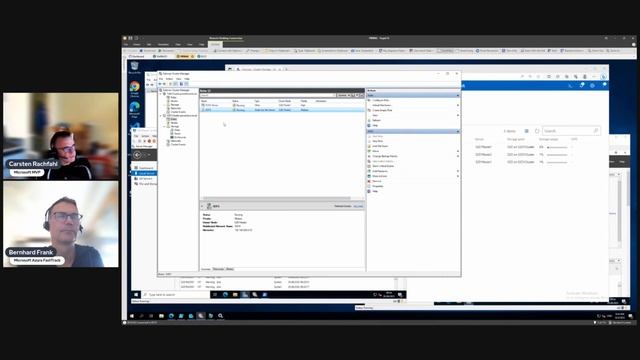
Task: Switch to the Summary tab at the bottom
Action: (206, 269)
